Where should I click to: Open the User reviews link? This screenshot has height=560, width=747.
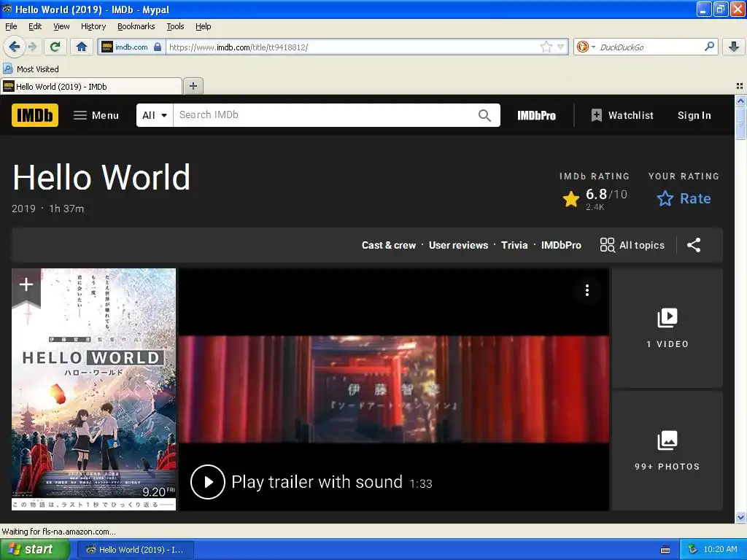click(458, 245)
